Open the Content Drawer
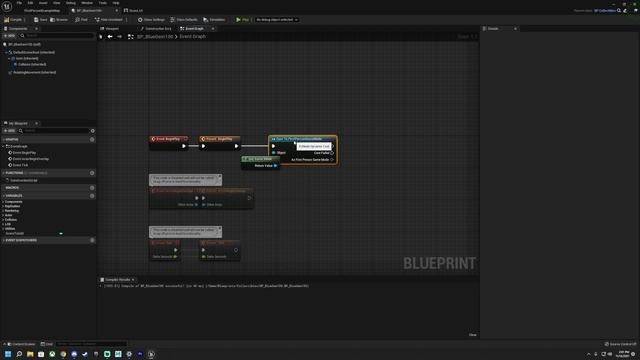 coord(20,344)
